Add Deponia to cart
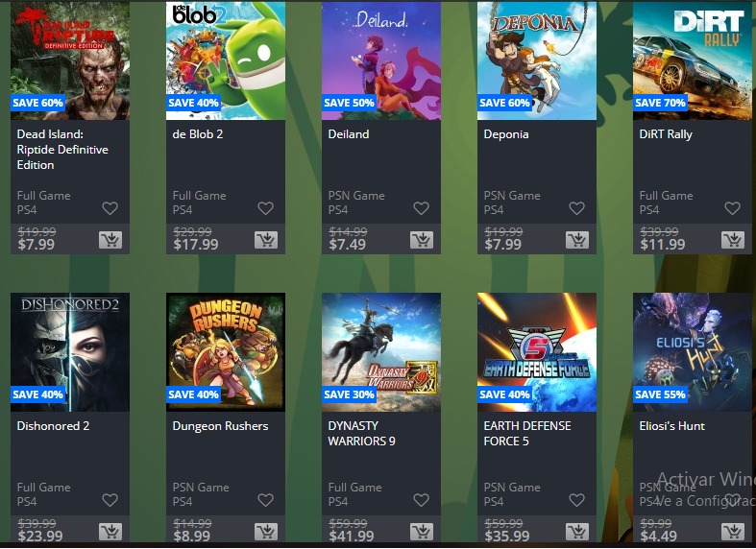 (577, 239)
